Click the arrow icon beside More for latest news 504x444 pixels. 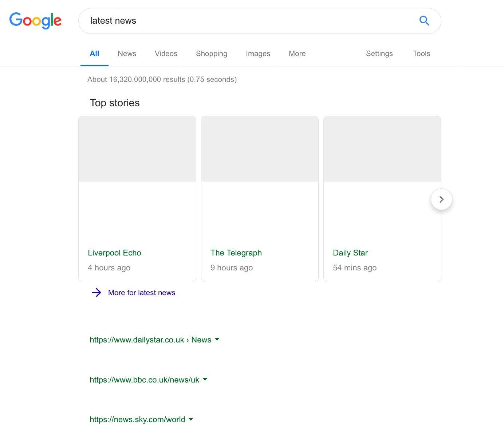coord(97,293)
